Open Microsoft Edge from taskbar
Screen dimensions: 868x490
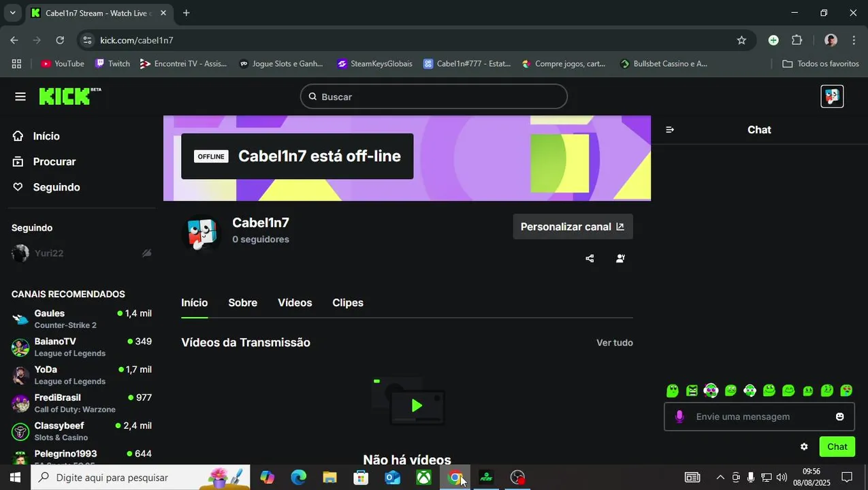(298, 478)
